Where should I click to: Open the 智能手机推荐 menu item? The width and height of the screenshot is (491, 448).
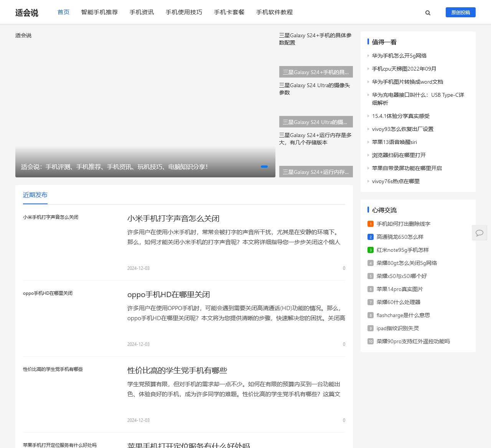[x=99, y=12]
